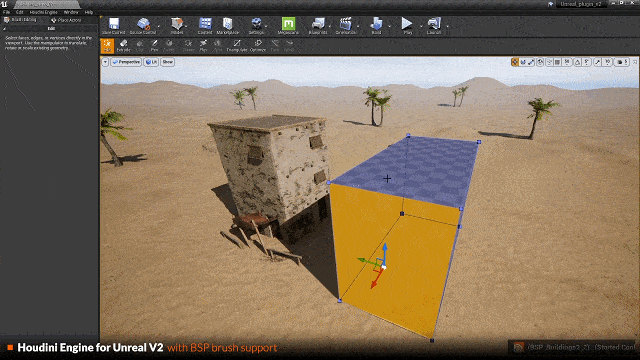Click the Triangulate geometry tool
Screen dimensions: 640x360
pos(237,46)
